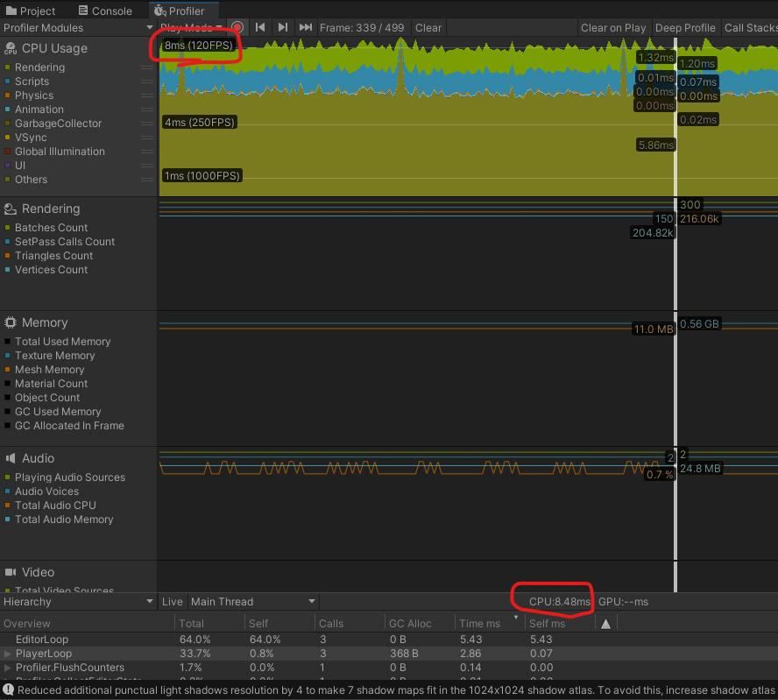Toggle Scripts category color swatch
778x700 pixels.
click(7, 81)
